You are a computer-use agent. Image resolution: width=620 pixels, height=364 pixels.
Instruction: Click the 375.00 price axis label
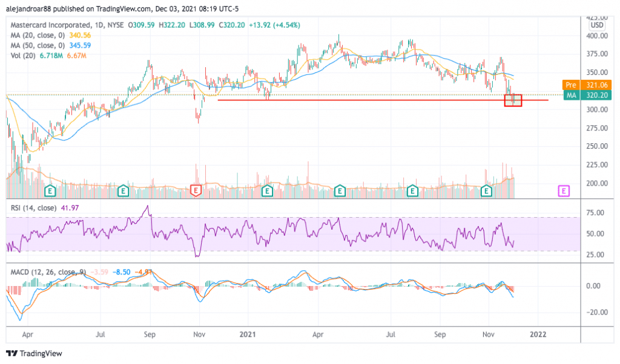coord(596,54)
